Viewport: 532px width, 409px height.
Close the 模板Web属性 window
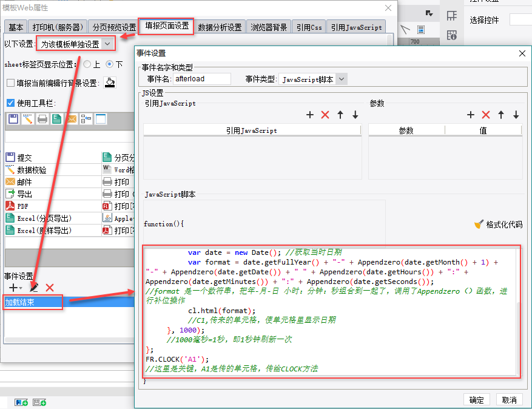[x=388, y=8]
